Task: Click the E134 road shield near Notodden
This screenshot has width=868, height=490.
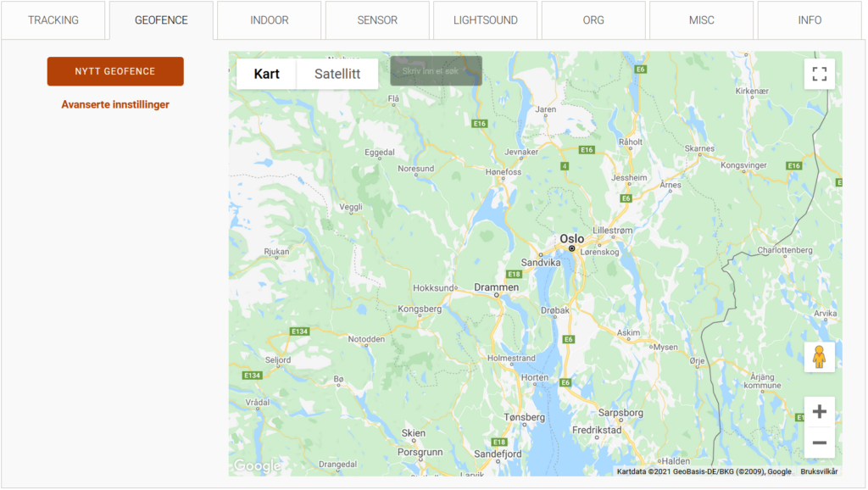Action: [299, 331]
